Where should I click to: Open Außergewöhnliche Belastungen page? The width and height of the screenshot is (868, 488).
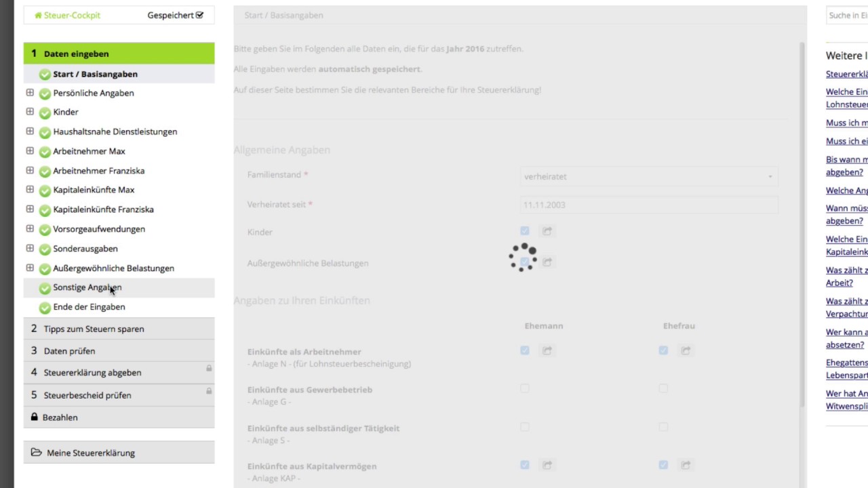coord(114,268)
